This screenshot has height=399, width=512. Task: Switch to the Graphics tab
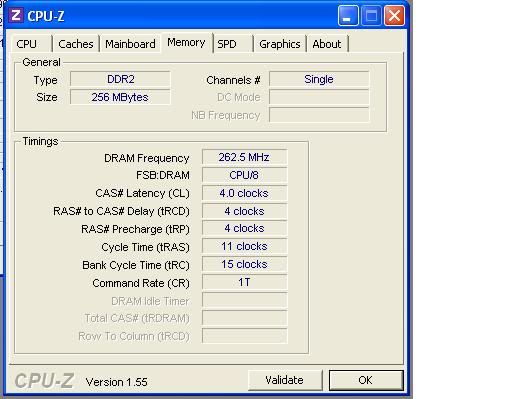click(x=280, y=44)
